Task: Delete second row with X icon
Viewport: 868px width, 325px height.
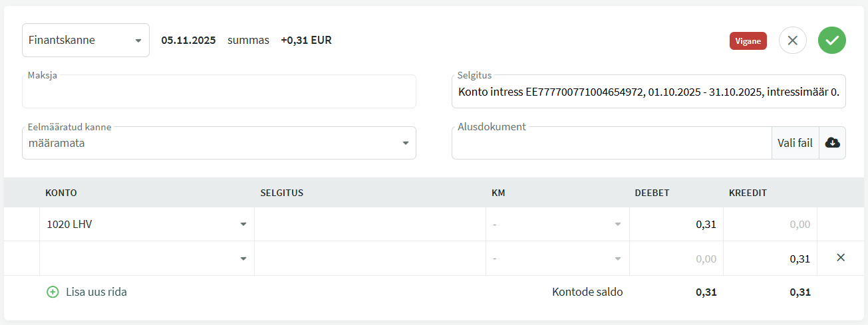Action: pos(840,258)
